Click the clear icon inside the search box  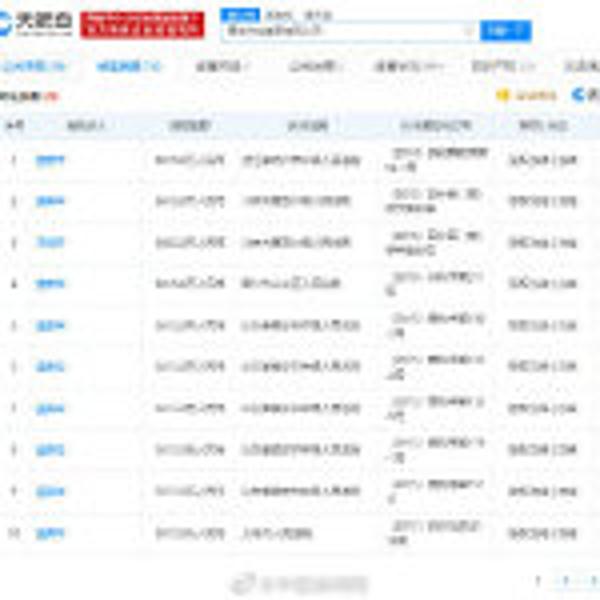click(467, 31)
